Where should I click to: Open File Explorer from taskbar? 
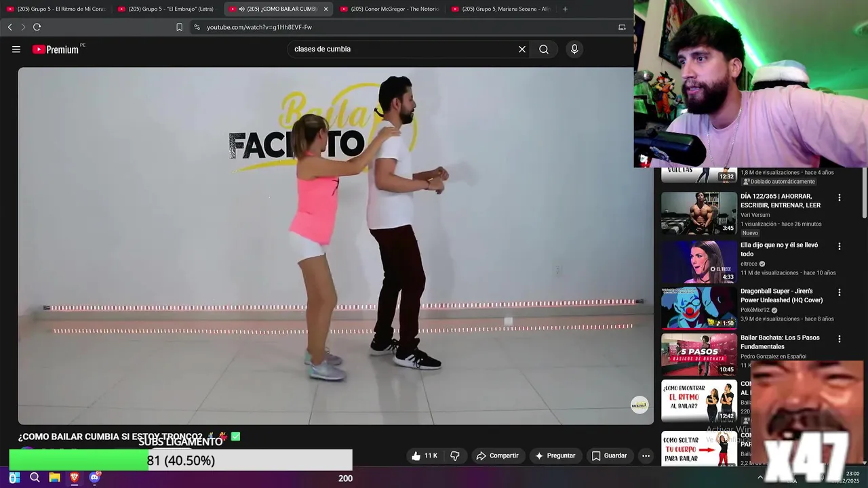point(54,478)
